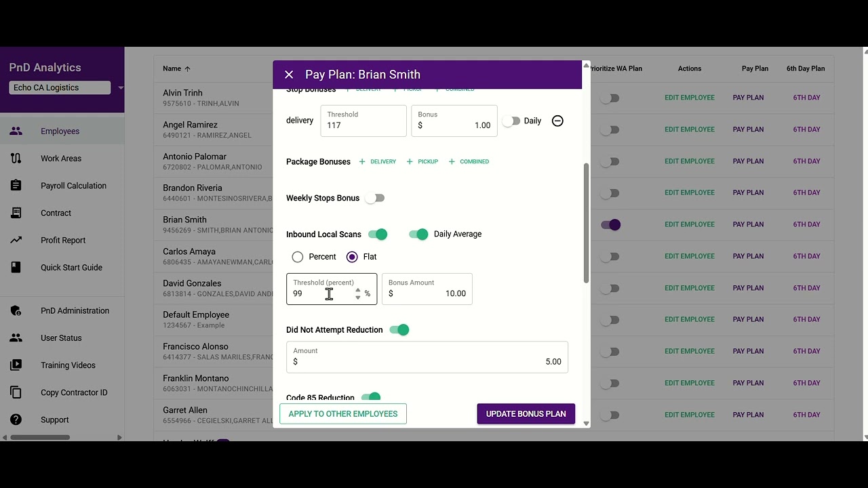Screen dimensions: 868x488
Task: Add a PICKUP package bonus
Action: pyautogui.click(x=422, y=162)
